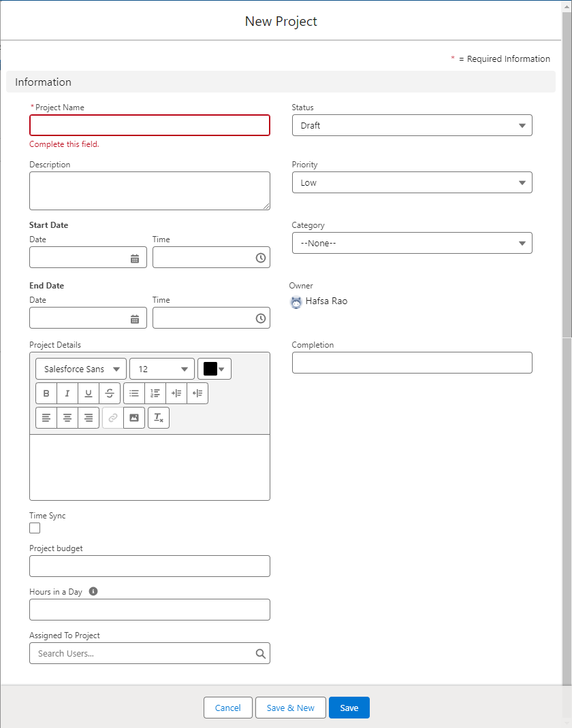Expand the Priority dropdown set to Low
572x728 pixels.
point(412,182)
